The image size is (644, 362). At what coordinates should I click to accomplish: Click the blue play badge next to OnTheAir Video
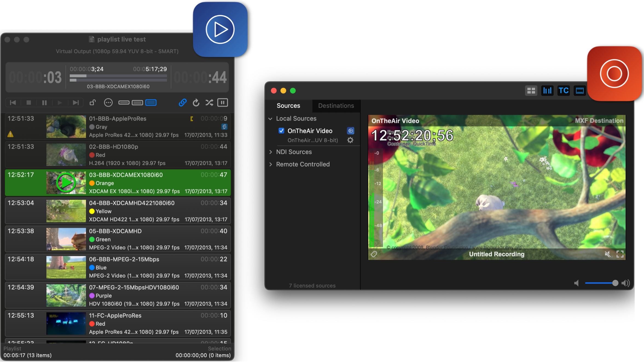350,131
